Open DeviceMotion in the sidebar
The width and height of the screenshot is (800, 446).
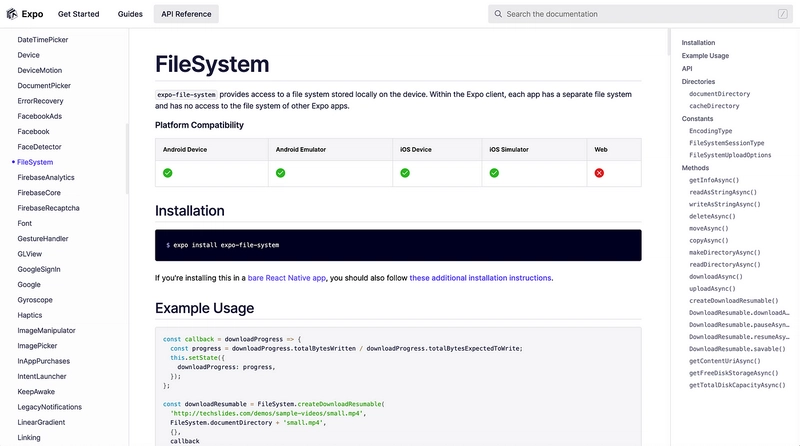40,70
